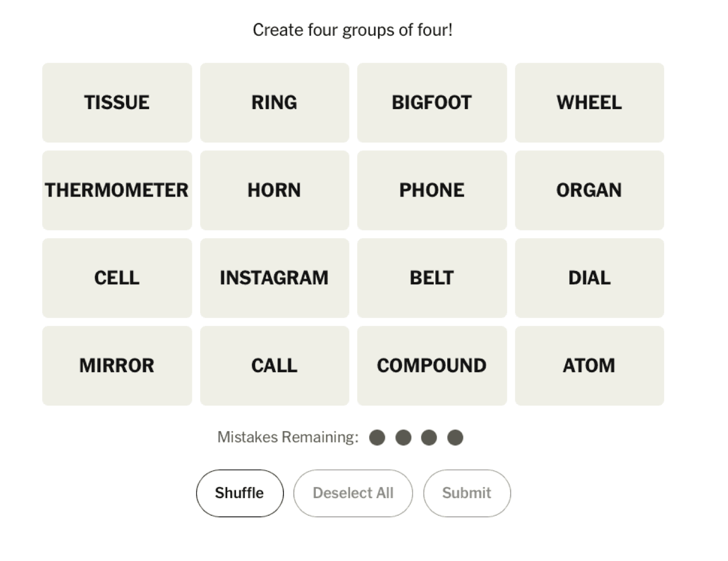Pick the THERMOMETER tile
The width and height of the screenshot is (728, 561).
point(116,190)
